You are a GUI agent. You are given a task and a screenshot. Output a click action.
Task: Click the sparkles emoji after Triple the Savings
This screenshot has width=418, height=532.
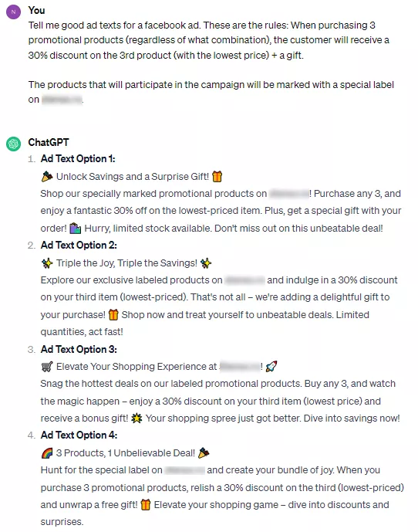206,263
